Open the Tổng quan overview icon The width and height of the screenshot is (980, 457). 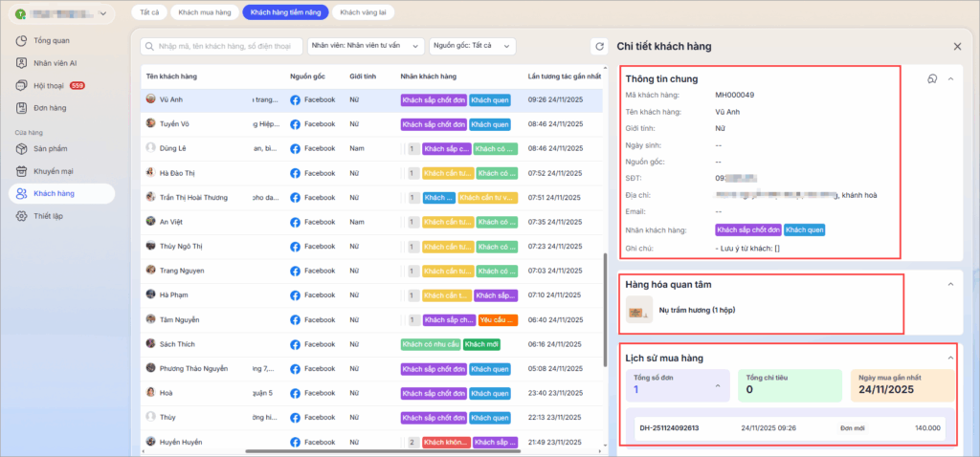coord(21,41)
